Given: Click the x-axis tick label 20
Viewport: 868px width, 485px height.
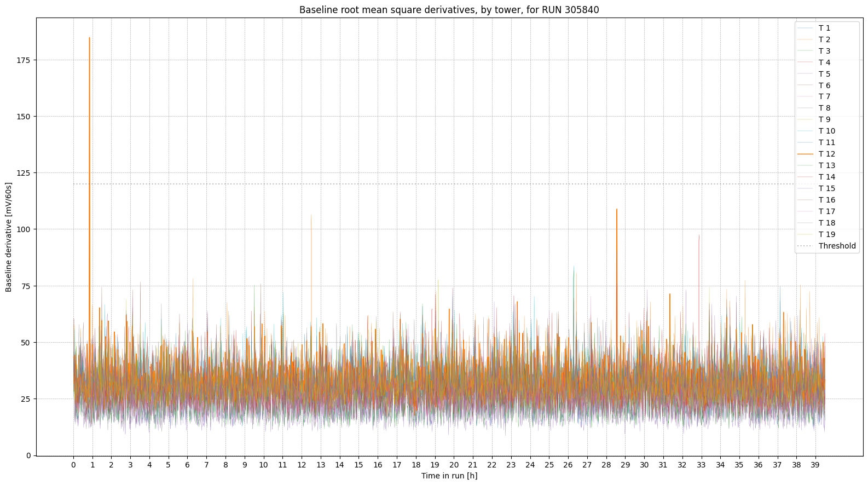Looking at the screenshot, I should (454, 465).
